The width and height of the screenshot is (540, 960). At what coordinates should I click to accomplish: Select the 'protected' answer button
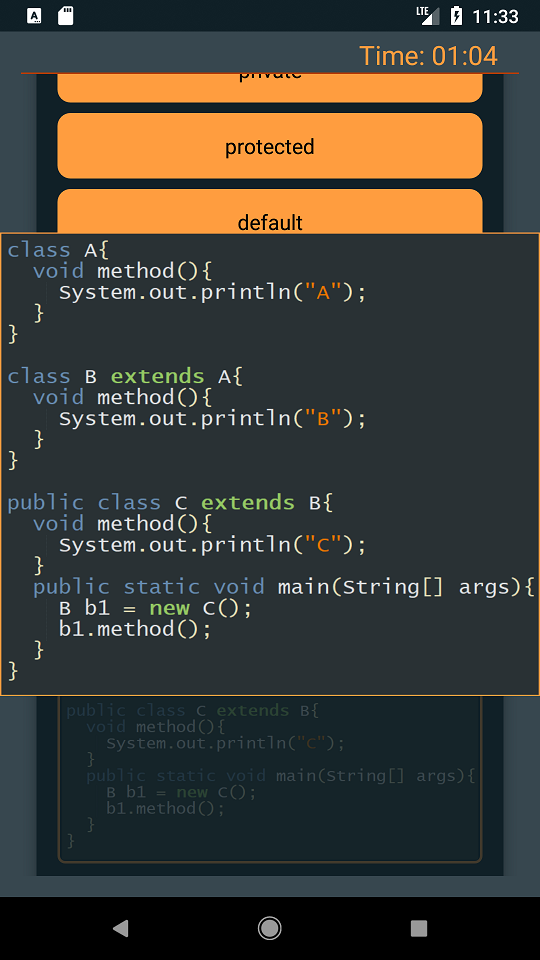pos(269,146)
